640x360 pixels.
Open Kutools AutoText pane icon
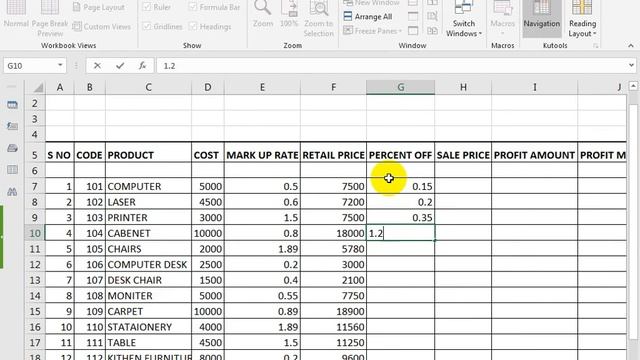tap(12, 126)
